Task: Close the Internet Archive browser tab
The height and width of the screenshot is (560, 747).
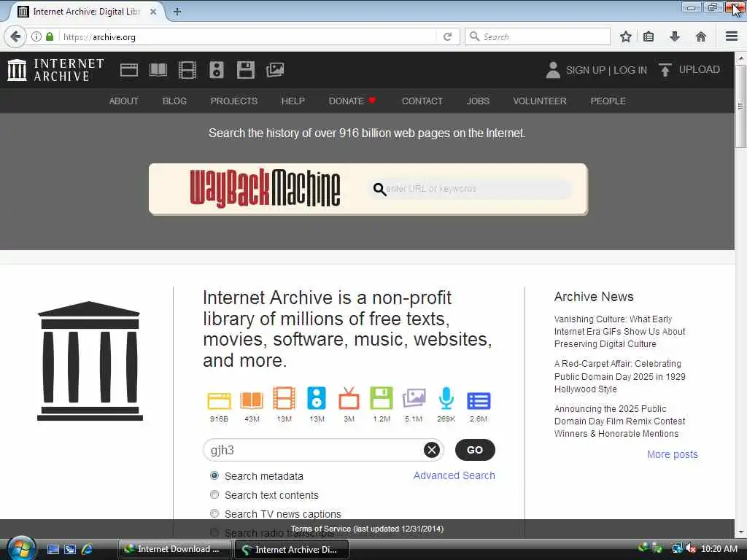Action: click(153, 12)
